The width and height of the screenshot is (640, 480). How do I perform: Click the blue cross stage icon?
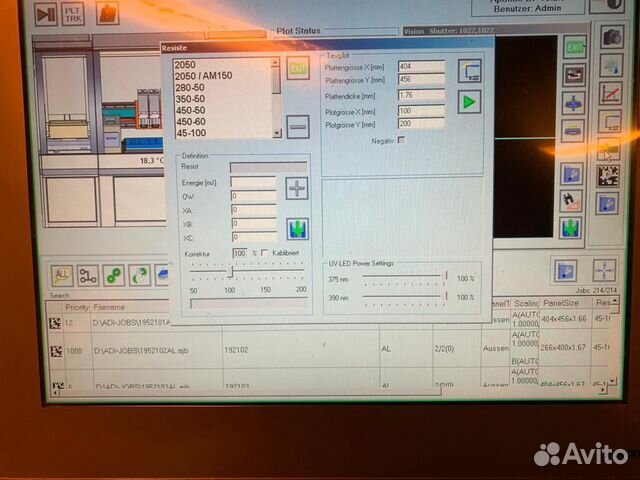click(x=573, y=103)
